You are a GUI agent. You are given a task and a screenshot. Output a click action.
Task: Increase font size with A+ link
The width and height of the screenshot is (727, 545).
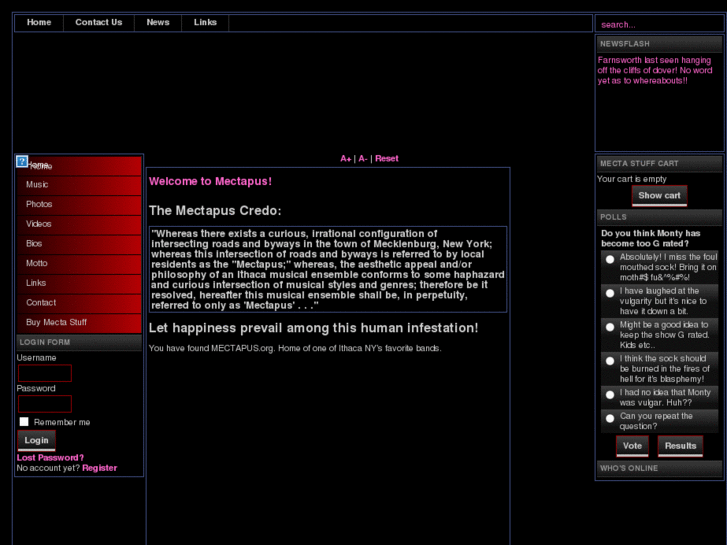coord(346,159)
